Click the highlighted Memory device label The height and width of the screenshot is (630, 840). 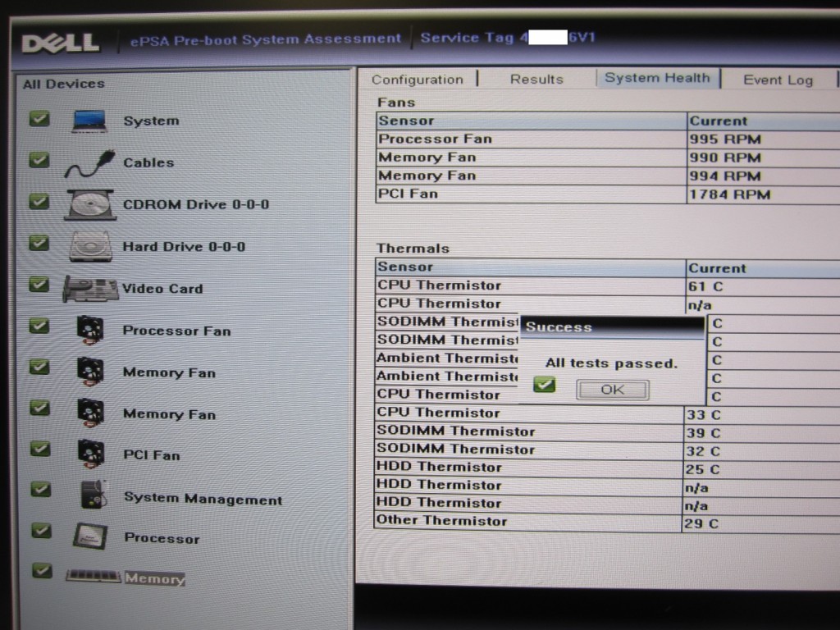[x=155, y=578]
